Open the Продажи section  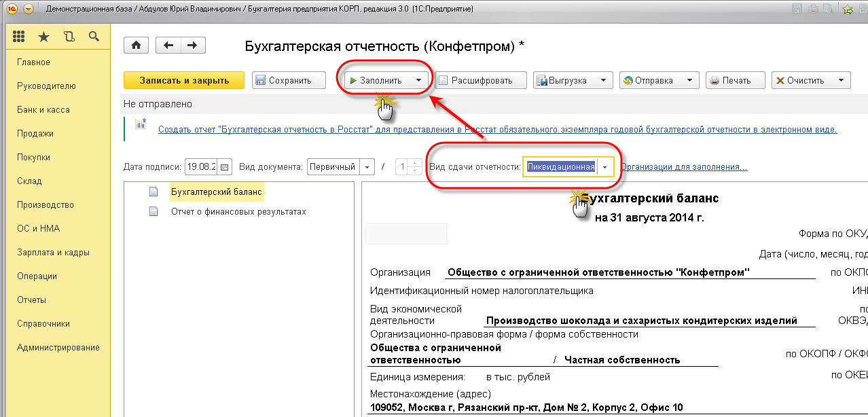pyautogui.click(x=35, y=133)
